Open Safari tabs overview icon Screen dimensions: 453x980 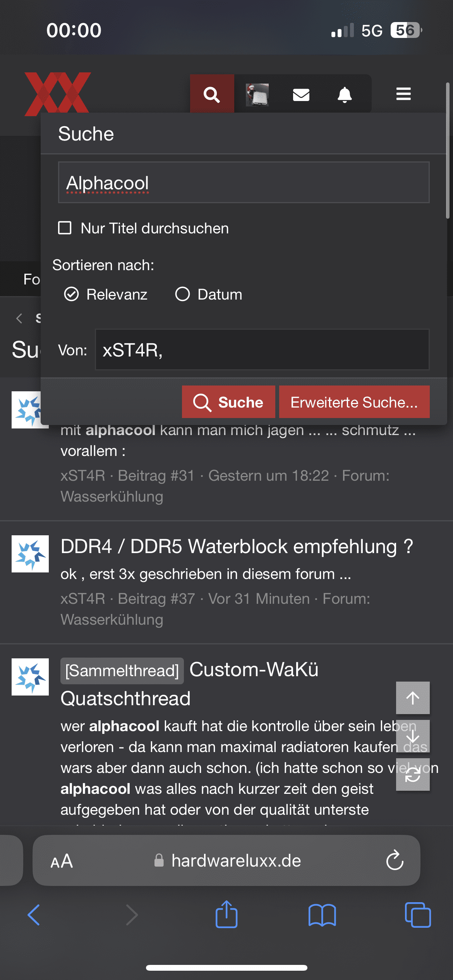coord(417,915)
